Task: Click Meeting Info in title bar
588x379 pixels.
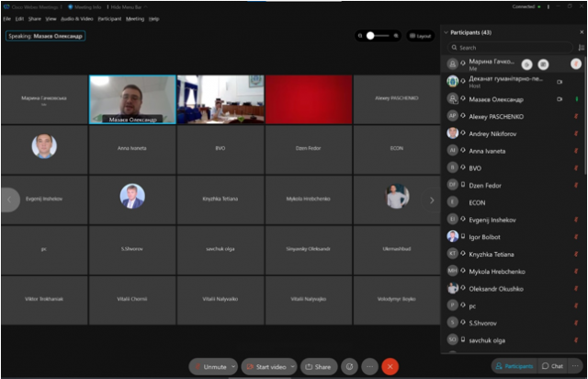Action: (85, 6)
